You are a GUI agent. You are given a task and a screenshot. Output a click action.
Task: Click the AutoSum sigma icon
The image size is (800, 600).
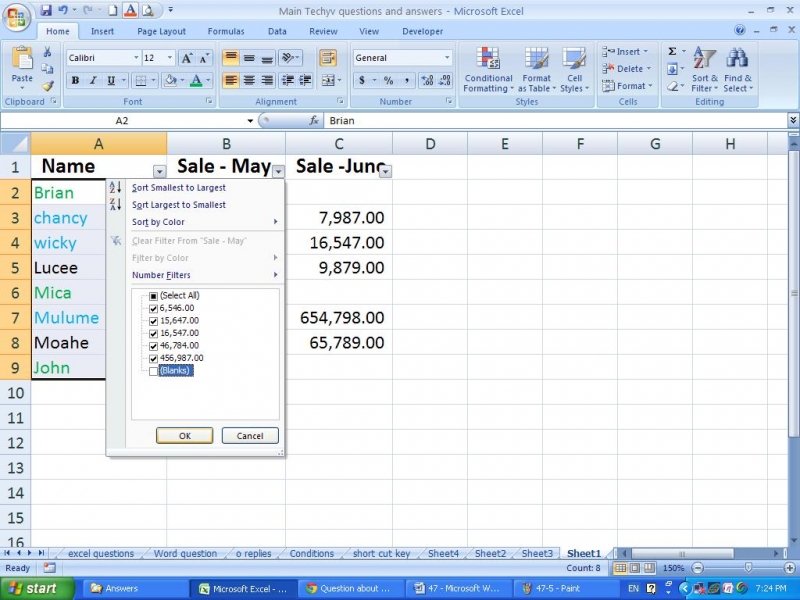[672, 52]
